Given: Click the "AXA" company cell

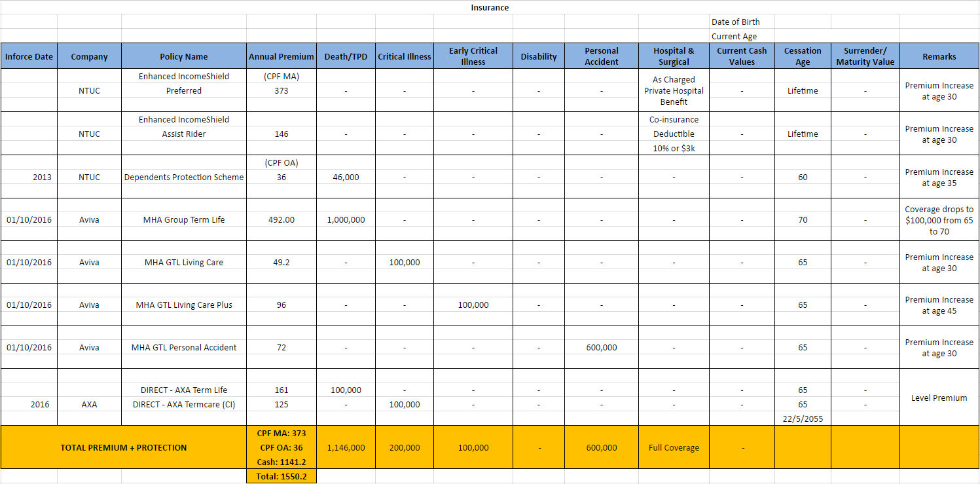Looking at the screenshot, I should click(x=89, y=404).
